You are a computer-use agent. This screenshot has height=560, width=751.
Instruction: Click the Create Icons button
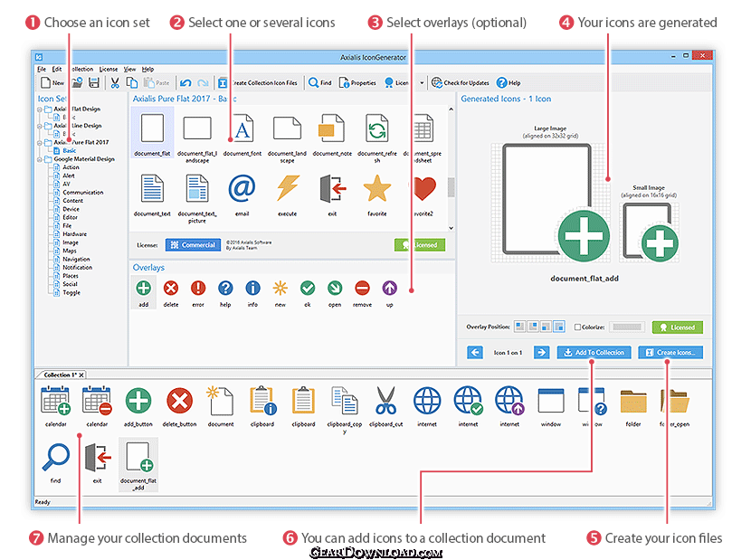point(670,353)
